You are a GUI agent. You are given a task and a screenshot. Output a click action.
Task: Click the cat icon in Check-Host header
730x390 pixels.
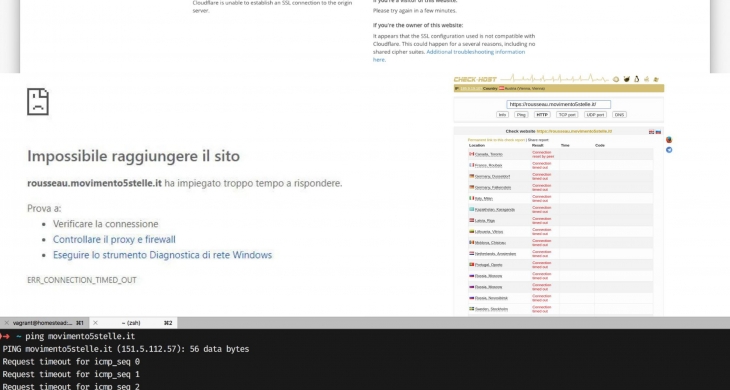626,79
